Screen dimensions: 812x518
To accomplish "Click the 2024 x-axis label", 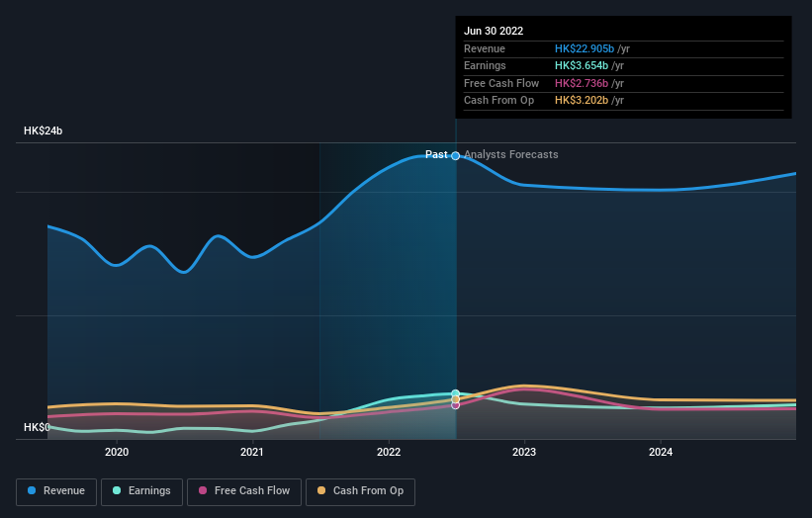I will pyautogui.click(x=661, y=452).
